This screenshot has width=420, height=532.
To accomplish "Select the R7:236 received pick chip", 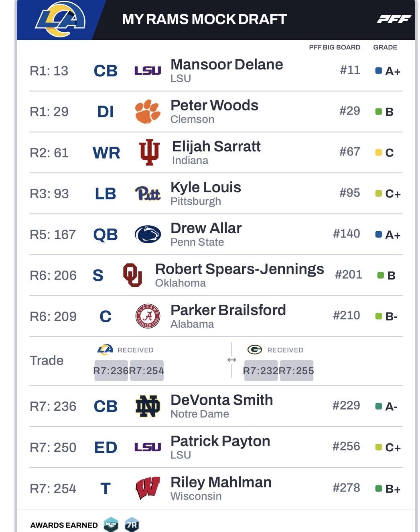I will coord(111,371).
